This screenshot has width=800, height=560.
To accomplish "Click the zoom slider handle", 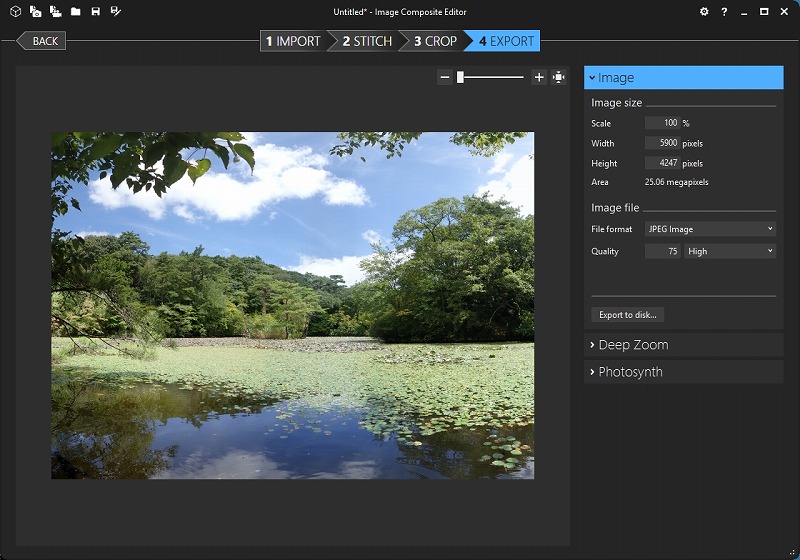I will tap(460, 77).
